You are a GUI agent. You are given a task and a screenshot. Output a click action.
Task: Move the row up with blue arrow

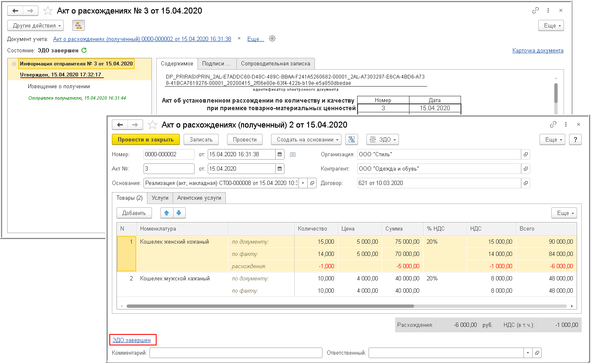[167, 213]
